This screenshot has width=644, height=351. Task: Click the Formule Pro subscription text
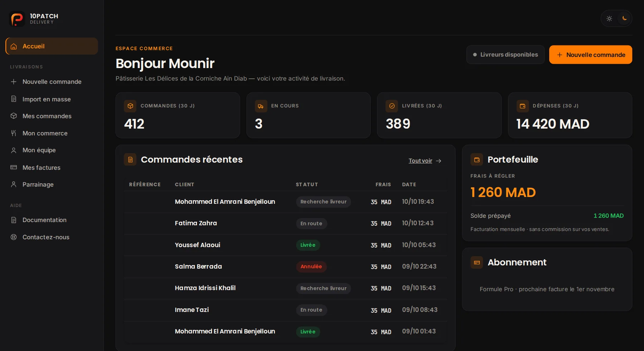[547, 289]
